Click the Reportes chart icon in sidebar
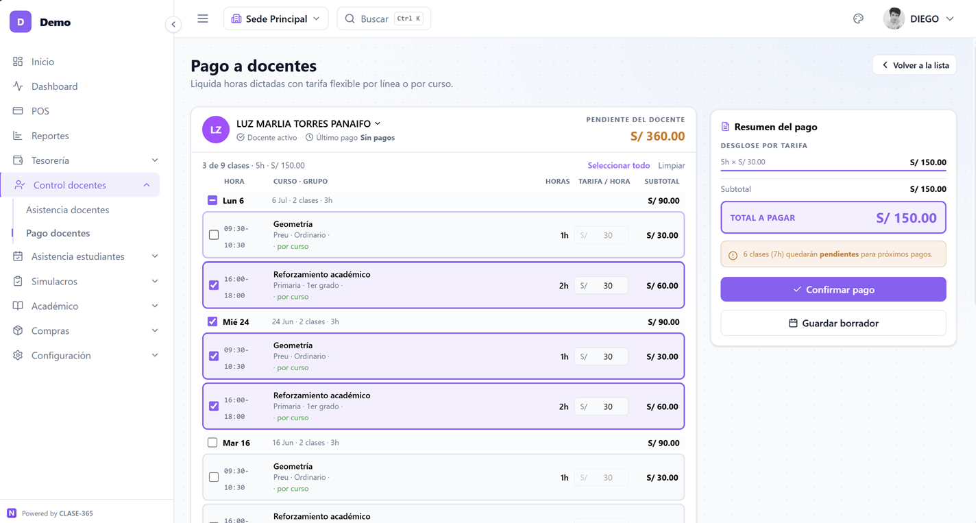980x523 pixels. click(x=18, y=136)
